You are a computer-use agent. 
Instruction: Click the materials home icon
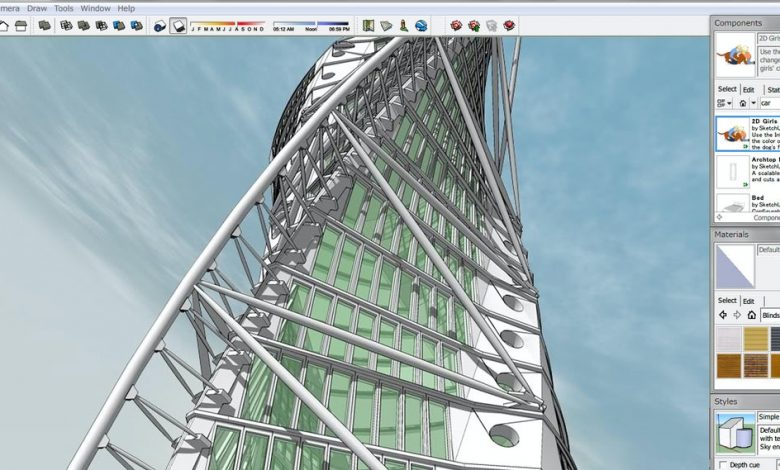(x=750, y=315)
